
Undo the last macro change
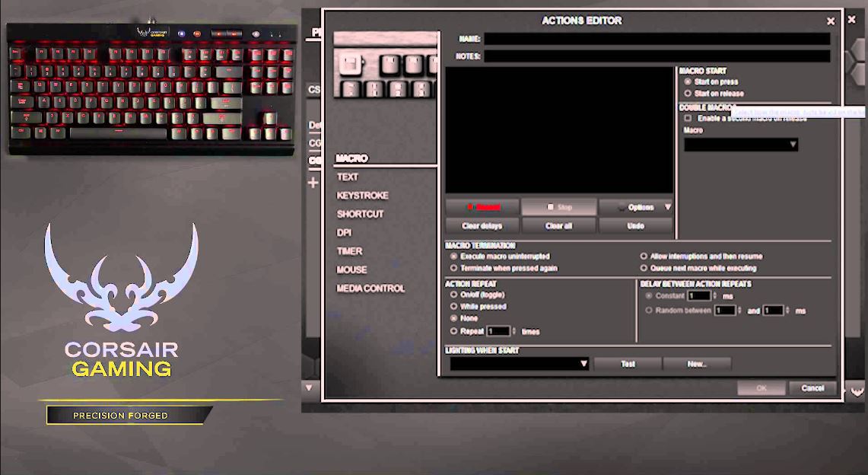click(x=635, y=226)
